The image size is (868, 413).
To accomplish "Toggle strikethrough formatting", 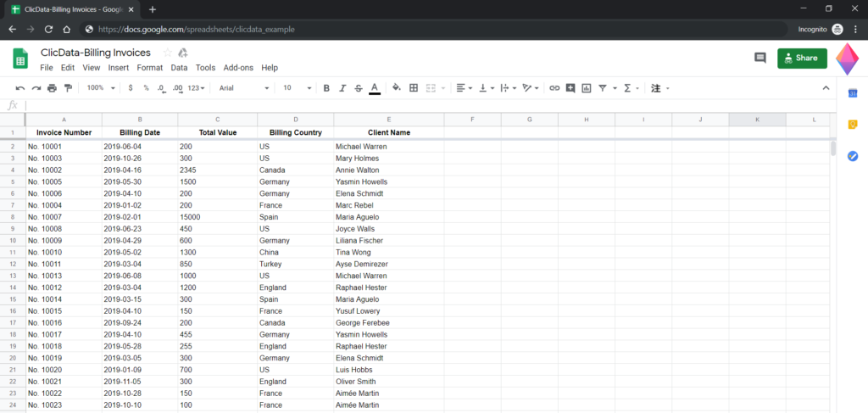I will tap(358, 87).
